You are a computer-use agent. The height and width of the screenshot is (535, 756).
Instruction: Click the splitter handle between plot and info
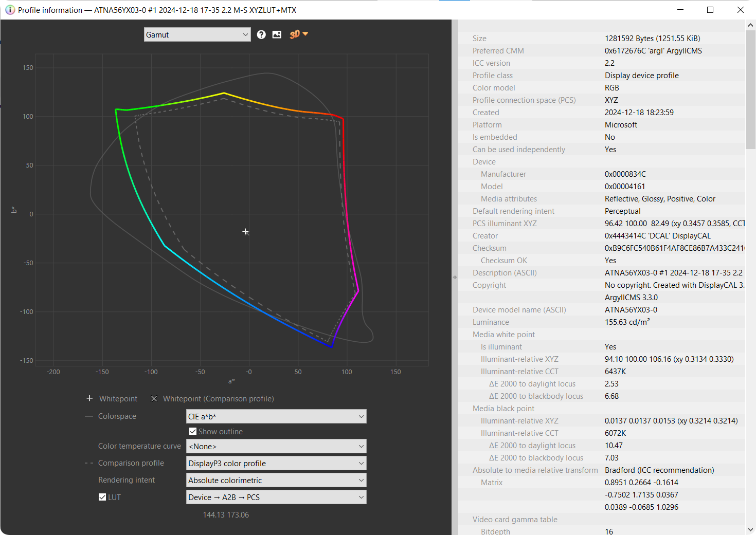coord(455,277)
